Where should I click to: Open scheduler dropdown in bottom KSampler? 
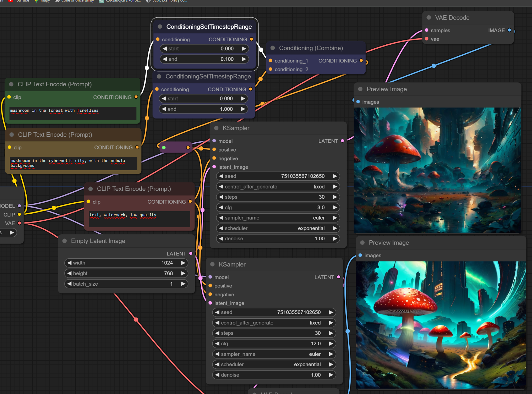[274, 365]
